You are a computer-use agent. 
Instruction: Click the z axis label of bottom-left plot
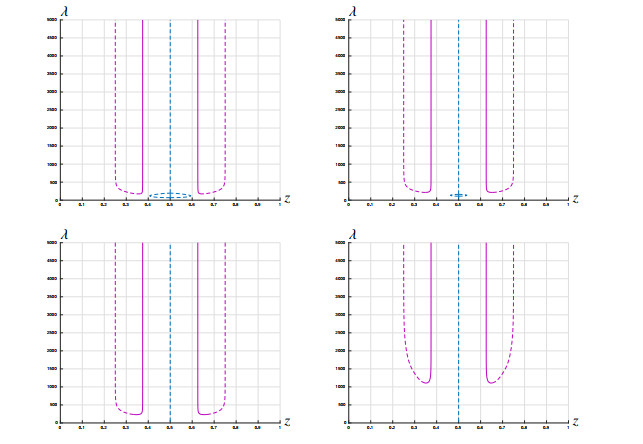287,421
